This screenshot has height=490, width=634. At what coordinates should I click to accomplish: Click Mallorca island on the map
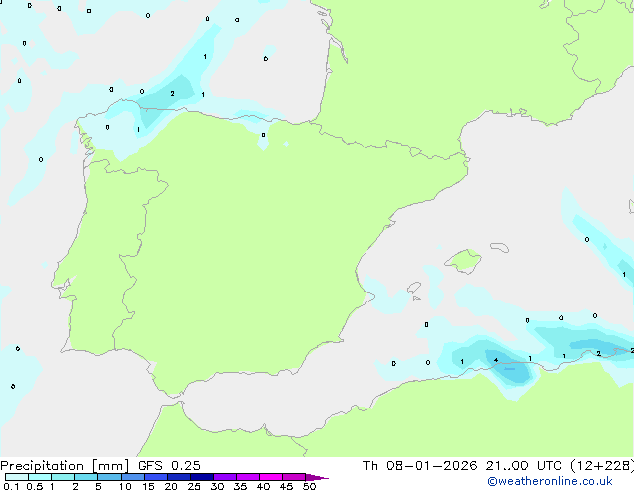point(463,261)
